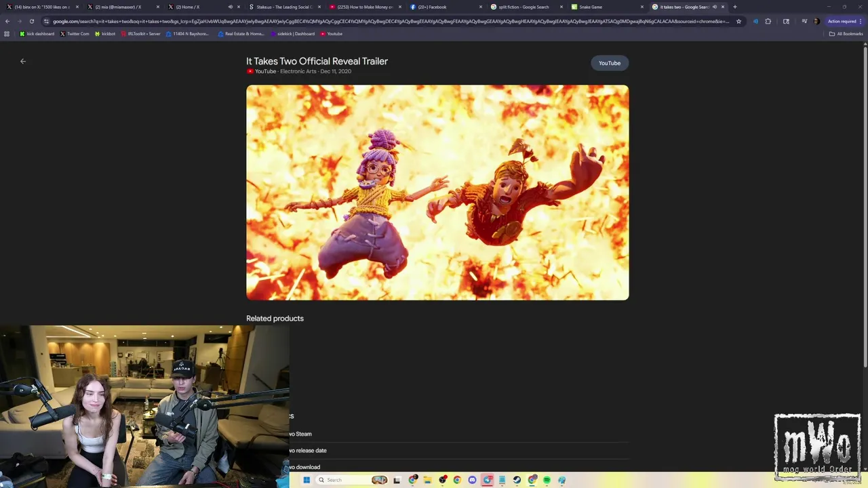Click the 'Related products' heading
This screenshot has width=868, height=488.
tap(275, 319)
